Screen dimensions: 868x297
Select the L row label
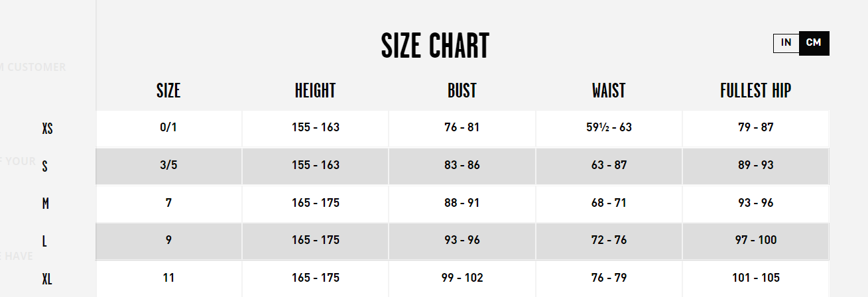(44, 241)
